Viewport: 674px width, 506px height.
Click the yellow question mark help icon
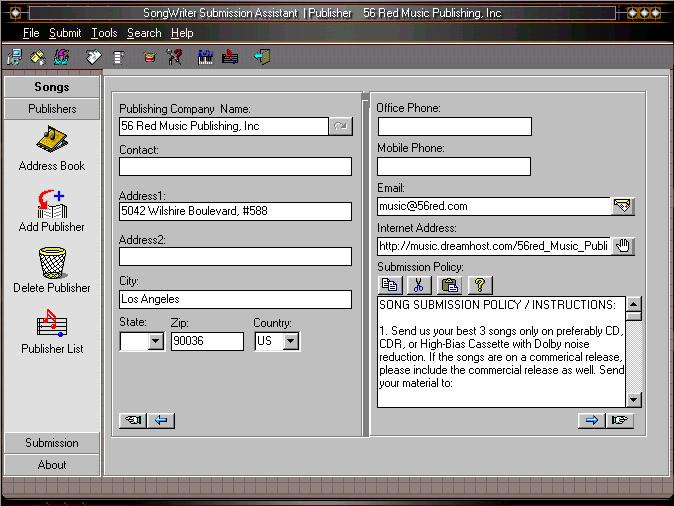tap(480, 285)
